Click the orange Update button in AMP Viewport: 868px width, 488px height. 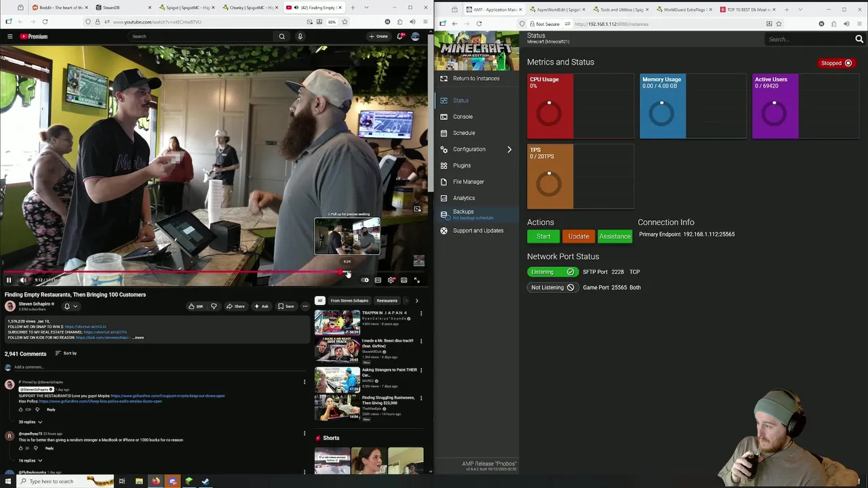coord(578,237)
